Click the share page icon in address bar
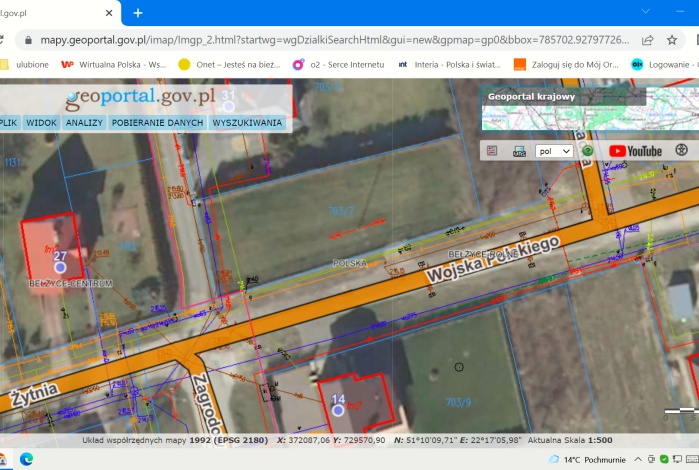Image resolution: width=699 pixels, height=470 pixels. pos(647,40)
